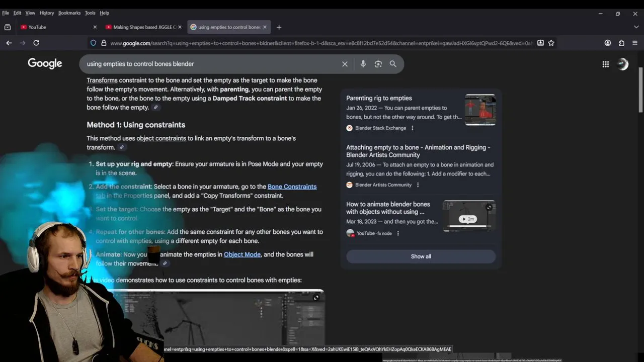Open 'How to animate blender bones' result

point(388,208)
